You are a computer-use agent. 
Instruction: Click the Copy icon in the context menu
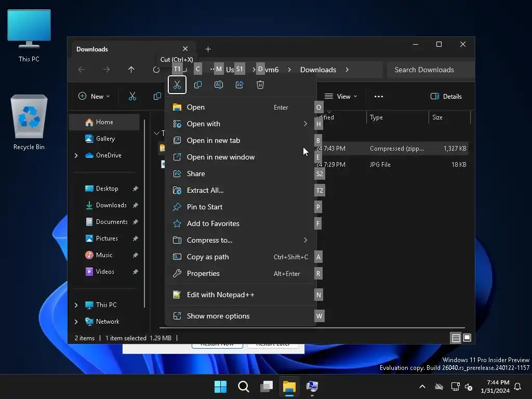(x=198, y=85)
